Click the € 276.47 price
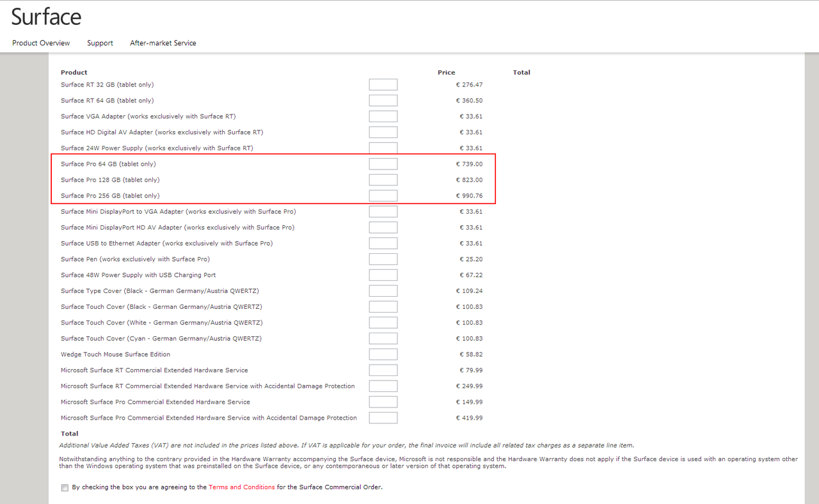819x504 pixels. tap(469, 84)
